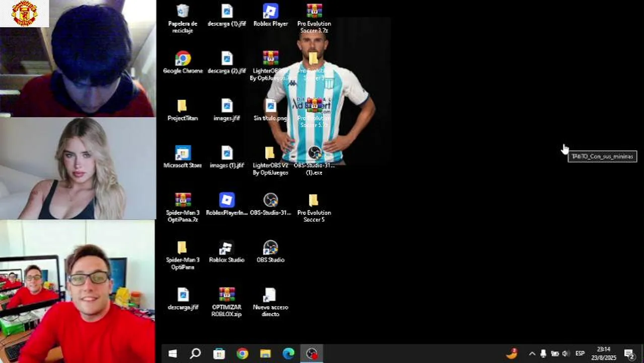Open the network tray icon
644x363 pixels.
(x=555, y=354)
